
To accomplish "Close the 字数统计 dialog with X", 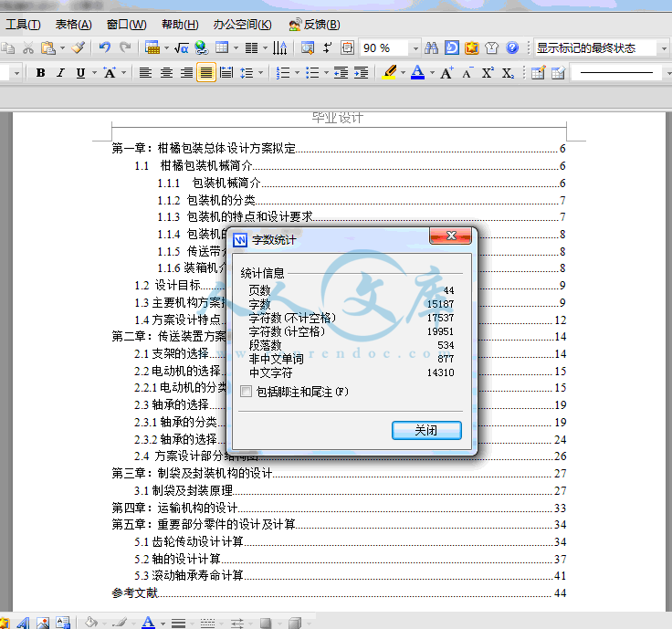I will click(450, 236).
